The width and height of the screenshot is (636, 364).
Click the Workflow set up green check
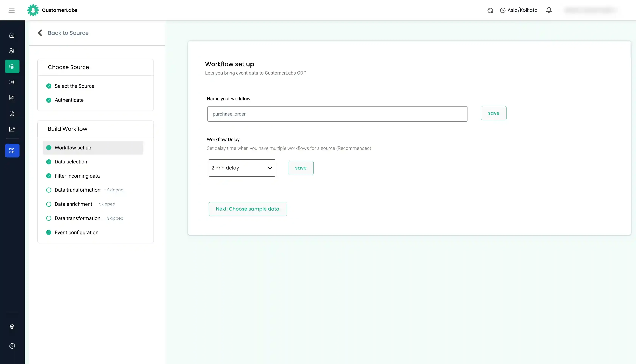[49, 148]
